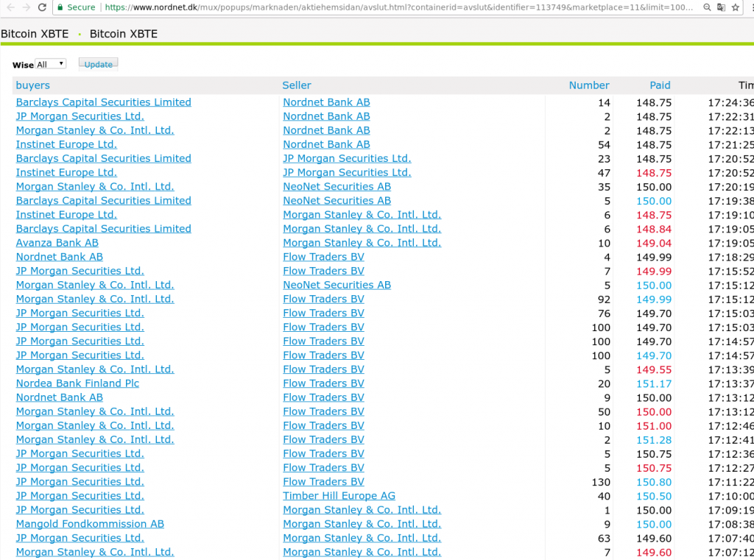Go forward using the browser forward arrow
The height and width of the screenshot is (560, 754).
tap(27, 7)
